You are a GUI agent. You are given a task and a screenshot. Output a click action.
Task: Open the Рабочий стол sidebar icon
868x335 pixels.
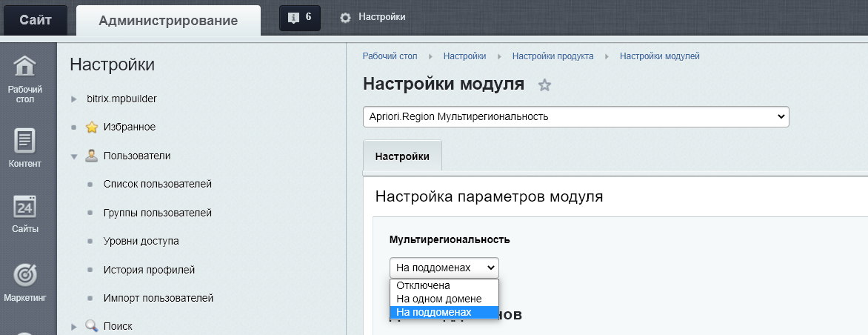point(25,79)
